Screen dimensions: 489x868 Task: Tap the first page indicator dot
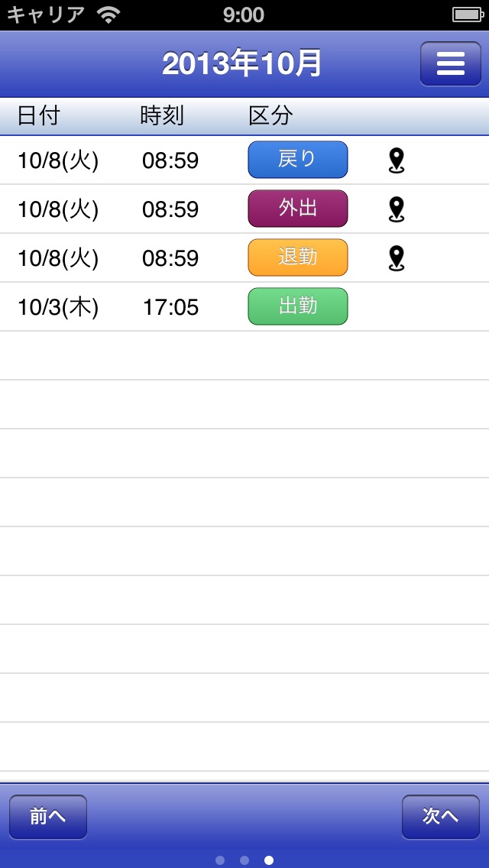coord(220,860)
